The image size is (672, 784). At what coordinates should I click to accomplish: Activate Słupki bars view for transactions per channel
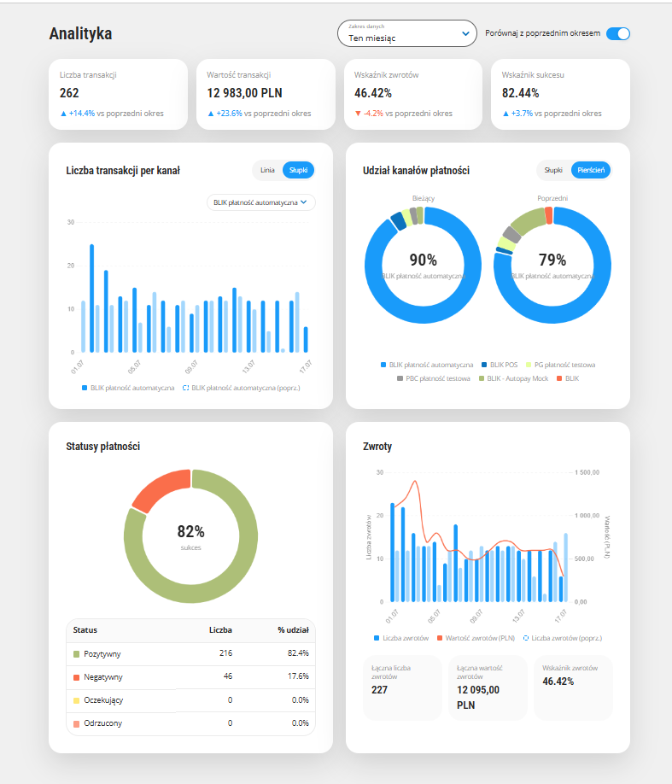299,170
